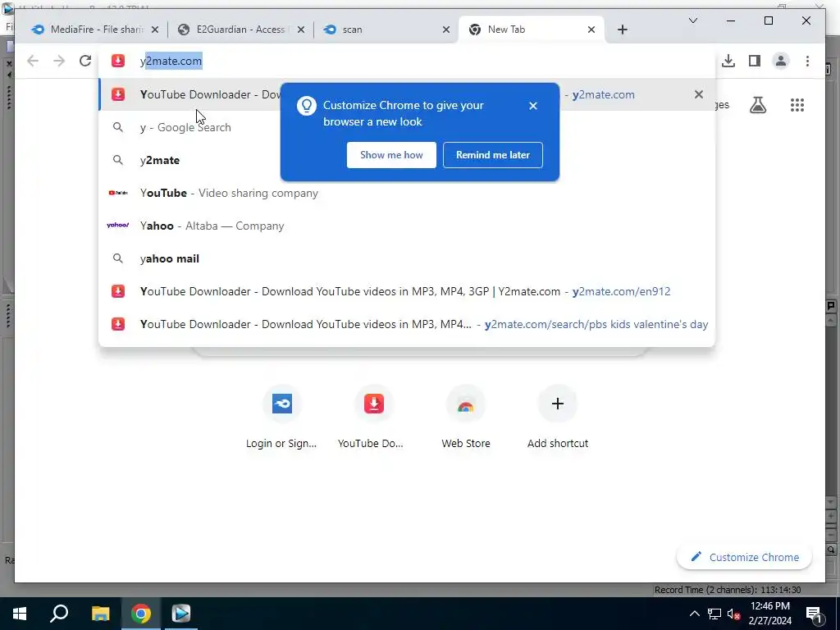
Task: Toggle the Chrome side panel icon
Action: 755,61
